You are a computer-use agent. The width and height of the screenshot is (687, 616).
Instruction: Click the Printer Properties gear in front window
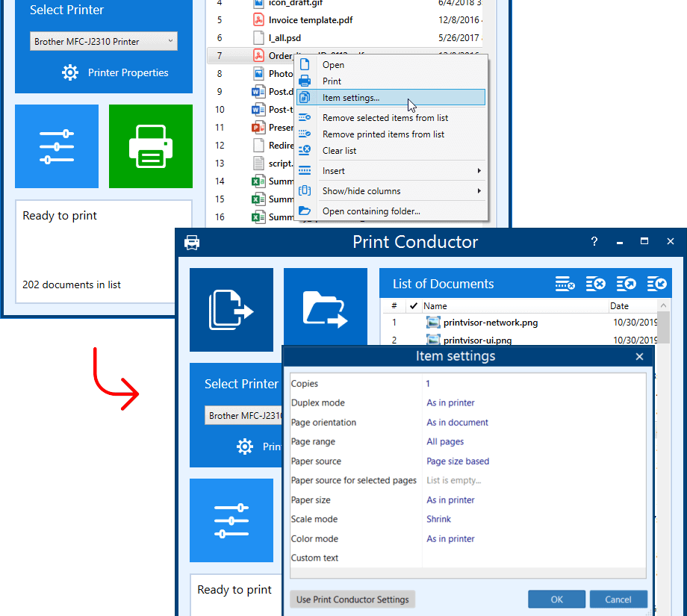[x=244, y=447]
